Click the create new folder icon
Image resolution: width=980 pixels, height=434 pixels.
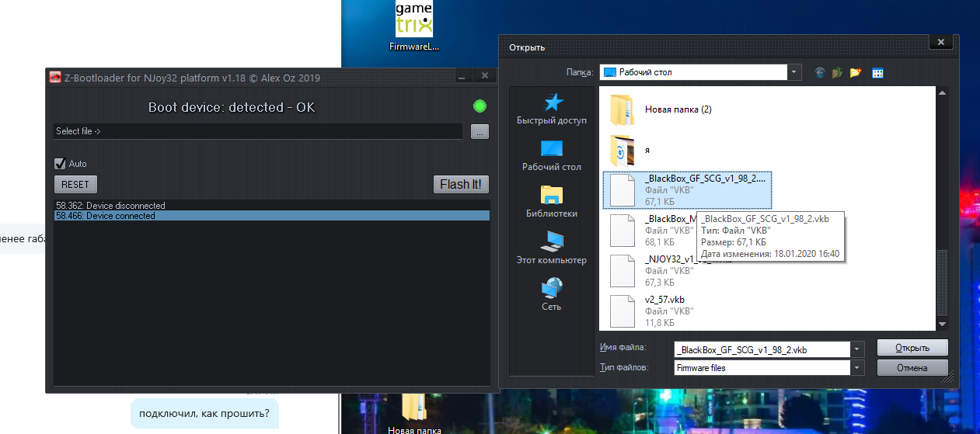pos(856,72)
